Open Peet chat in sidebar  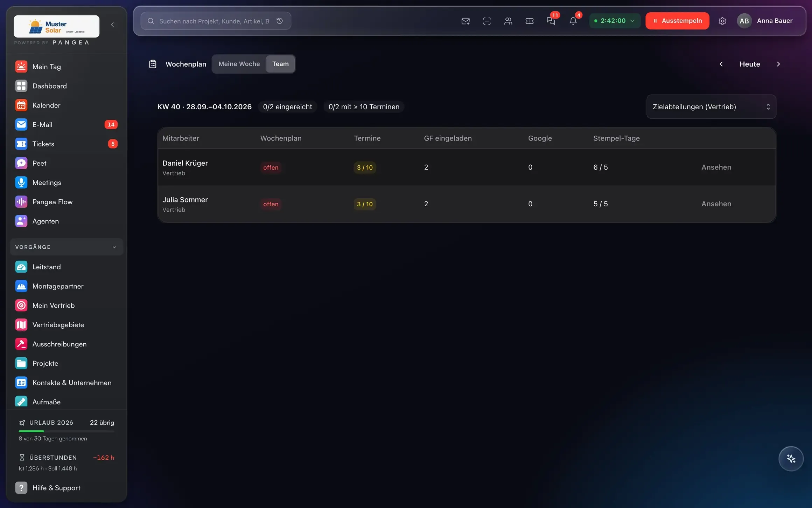66,163
